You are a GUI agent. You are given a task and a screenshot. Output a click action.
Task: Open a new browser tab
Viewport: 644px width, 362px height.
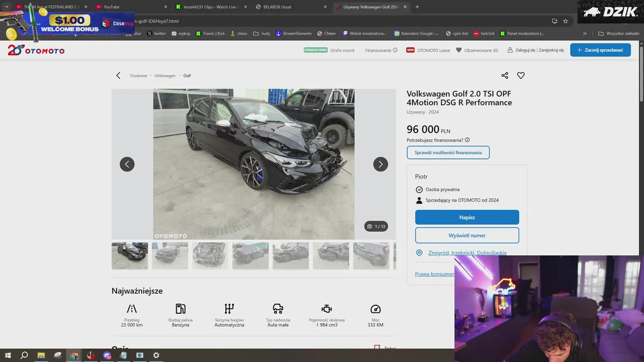tap(417, 7)
